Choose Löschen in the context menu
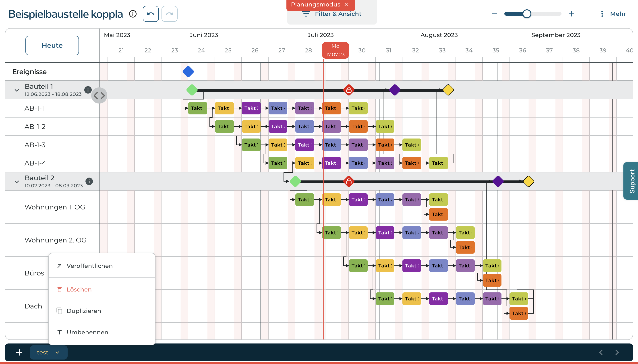Viewport: 638px width, 364px height. click(102, 290)
